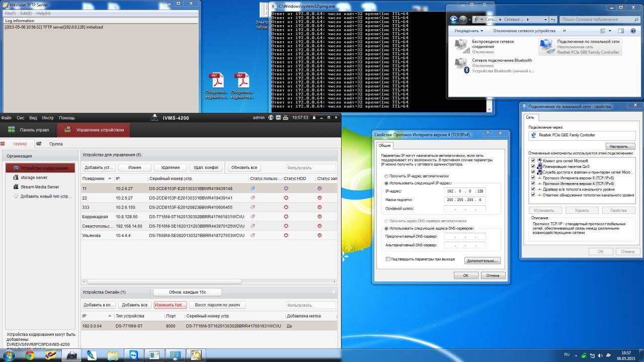
Task: Click the 'Основной шлюз' gateway input field
Action: [x=464, y=208]
